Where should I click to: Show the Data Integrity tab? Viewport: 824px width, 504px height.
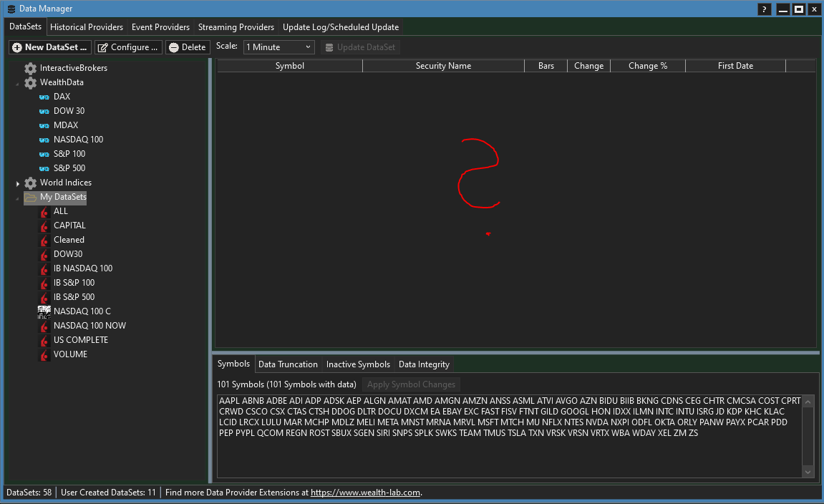[424, 364]
